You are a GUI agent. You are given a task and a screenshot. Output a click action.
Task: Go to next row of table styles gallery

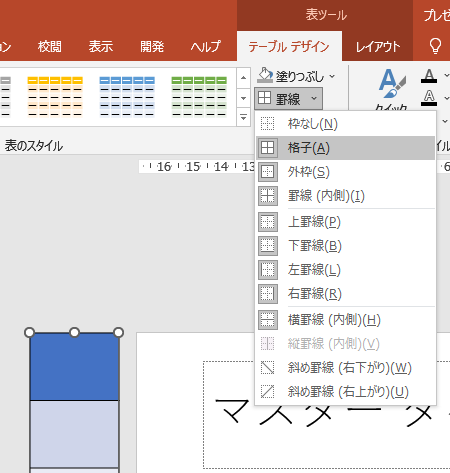[x=243, y=98]
